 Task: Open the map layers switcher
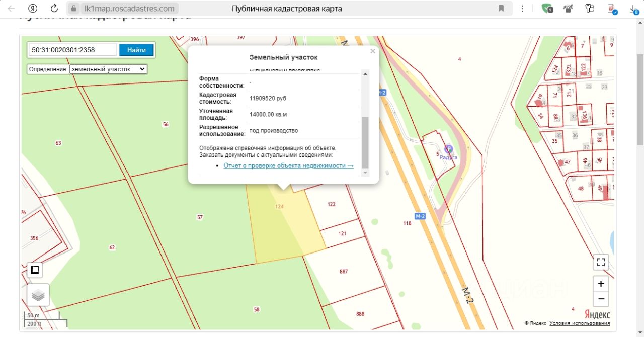[38, 295]
